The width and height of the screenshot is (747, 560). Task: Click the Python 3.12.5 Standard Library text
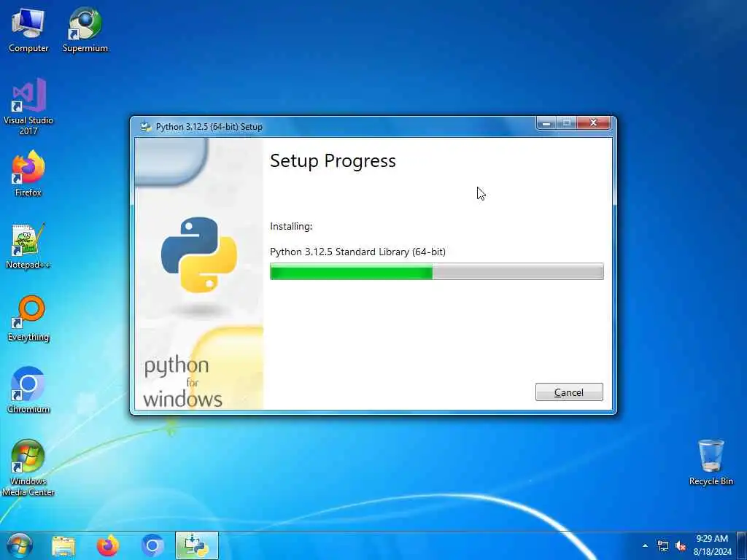tap(357, 252)
